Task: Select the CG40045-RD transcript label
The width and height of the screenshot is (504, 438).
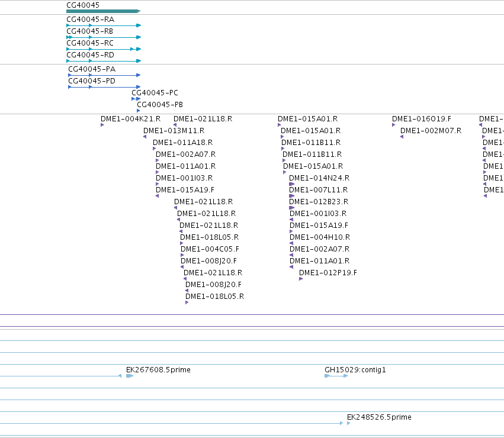Action: 90,55
